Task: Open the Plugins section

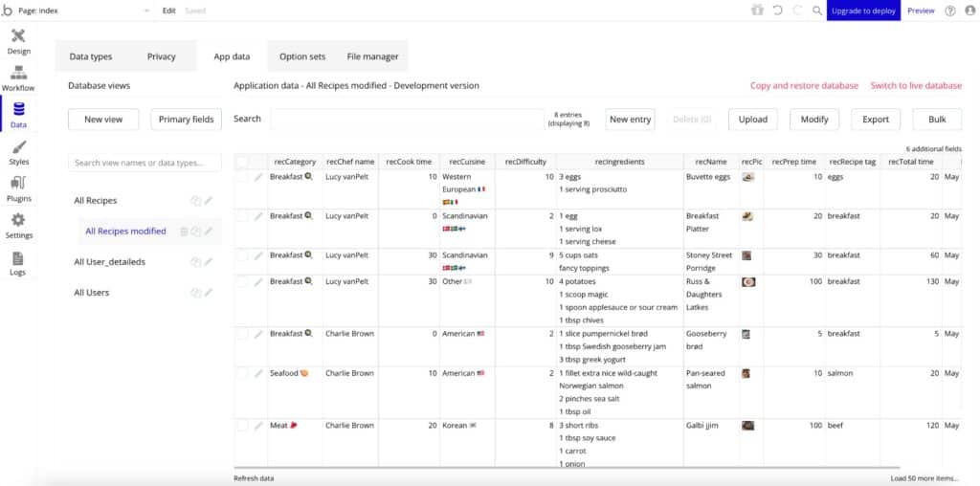Action: click(18, 188)
